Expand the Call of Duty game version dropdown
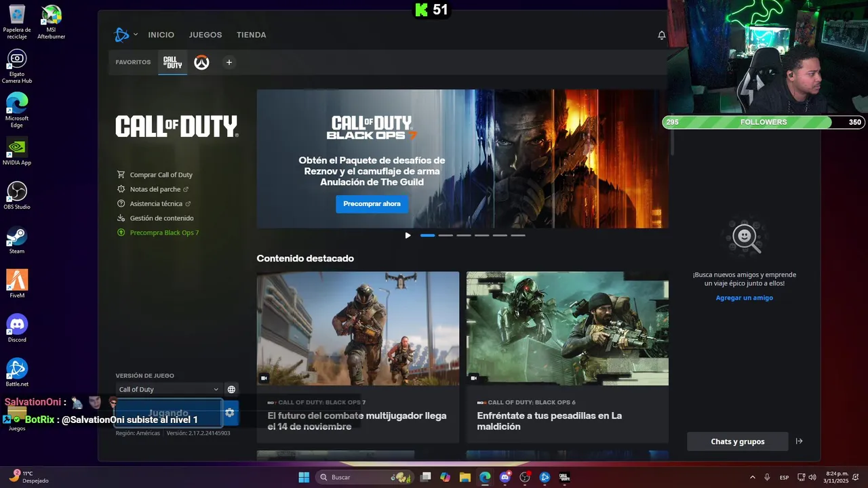Image resolution: width=868 pixels, height=488 pixels. 169,389
